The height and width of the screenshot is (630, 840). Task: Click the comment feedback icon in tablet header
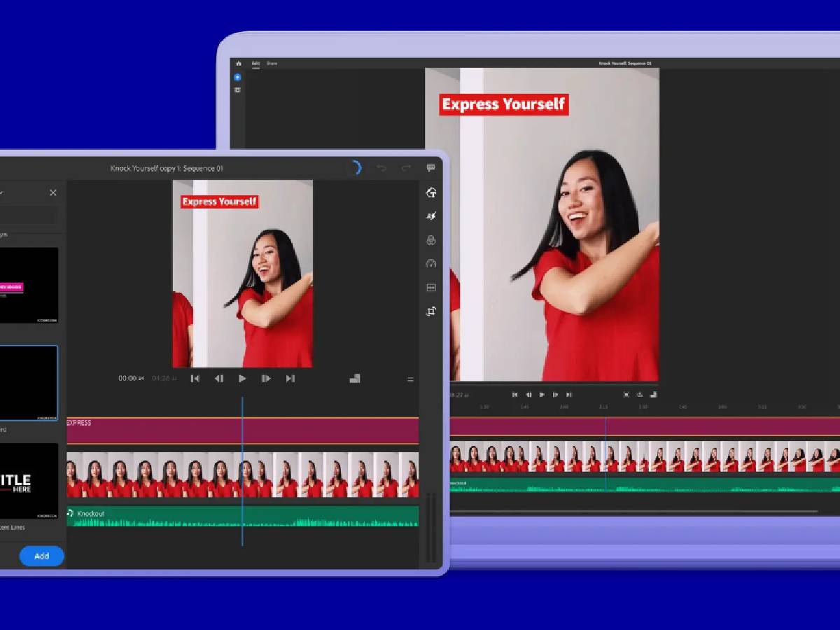coord(430,168)
